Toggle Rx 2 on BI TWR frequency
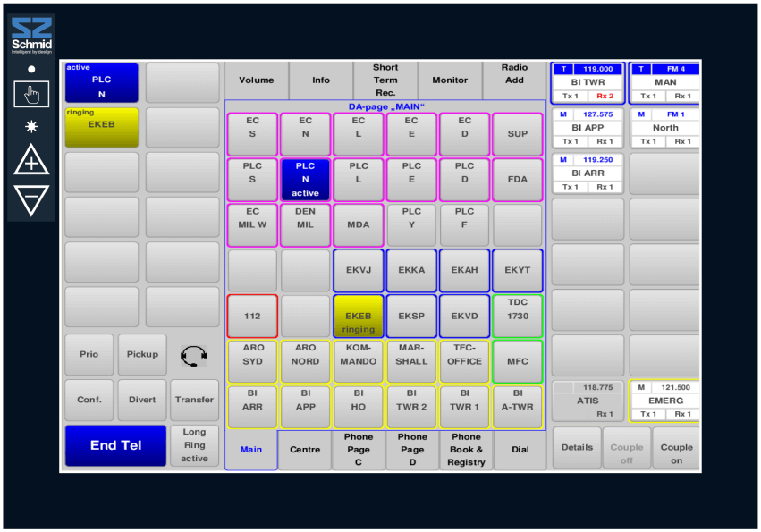The image size is (761, 532). 605,96
